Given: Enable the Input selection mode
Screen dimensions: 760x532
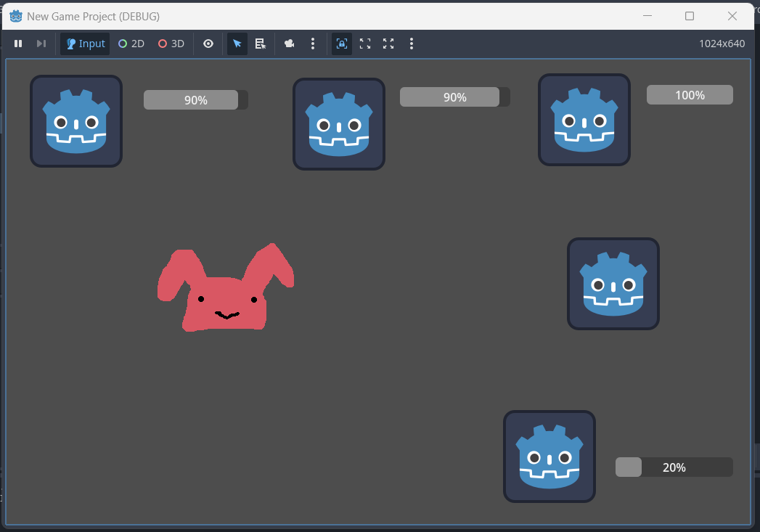Looking at the screenshot, I should (x=86, y=44).
